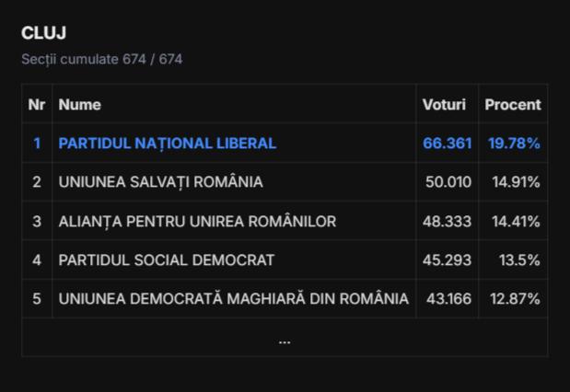Click the Voturi column header
The image size is (570, 392).
pos(444,105)
